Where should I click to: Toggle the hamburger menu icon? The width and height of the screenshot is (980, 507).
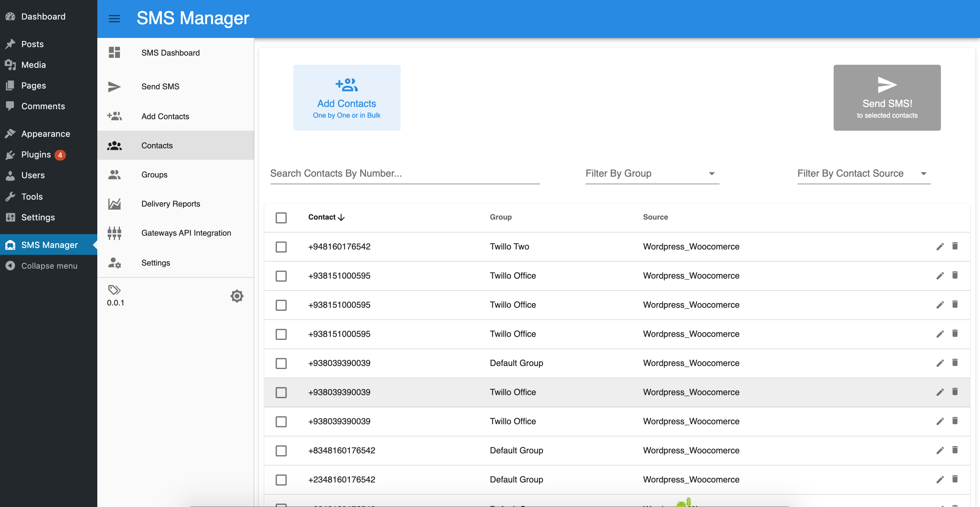(x=114, y=18)
